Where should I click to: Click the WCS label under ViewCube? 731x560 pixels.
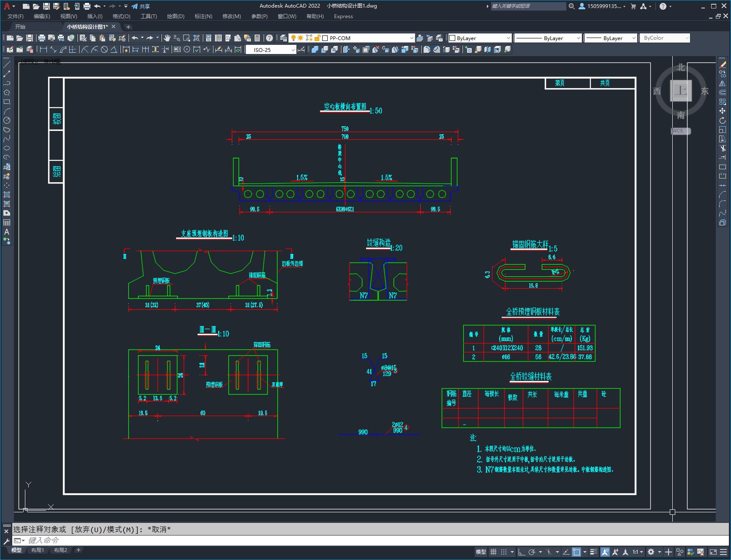click(x=680, y=131)
